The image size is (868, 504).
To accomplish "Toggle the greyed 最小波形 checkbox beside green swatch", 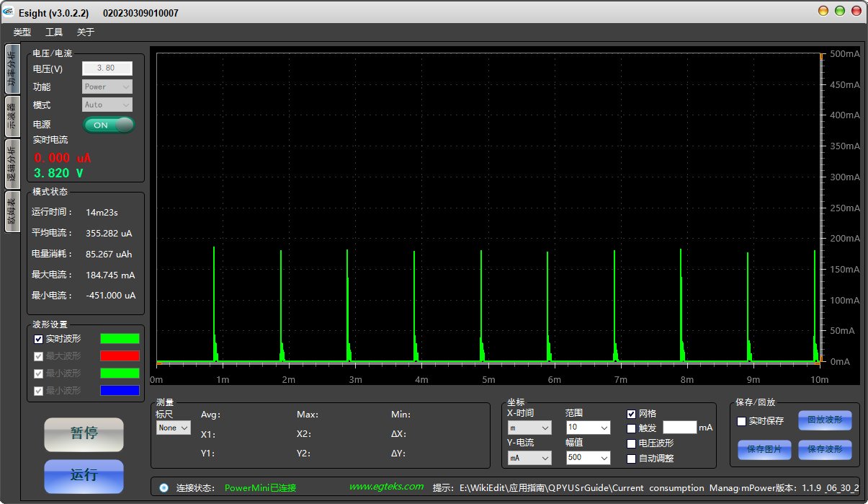I will pyautogui.click(x=39, y=373).
